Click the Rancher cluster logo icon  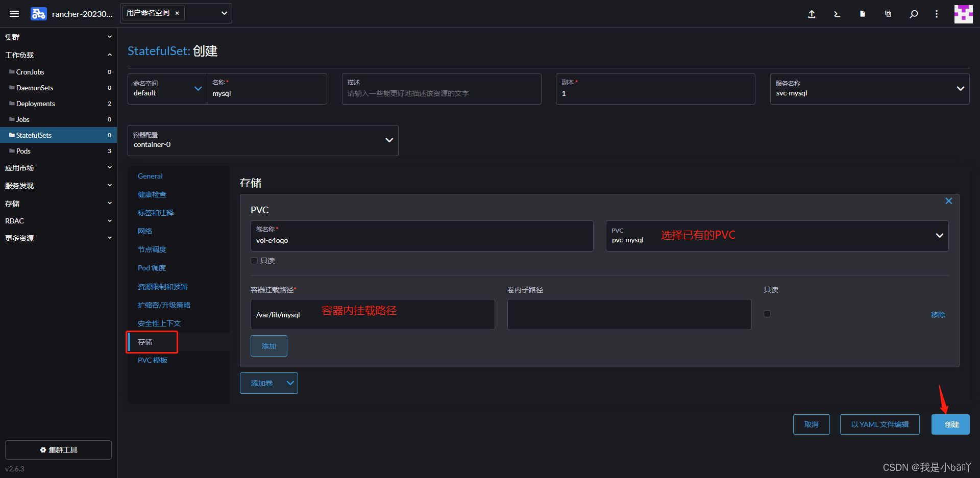click(x=38, y=13)
